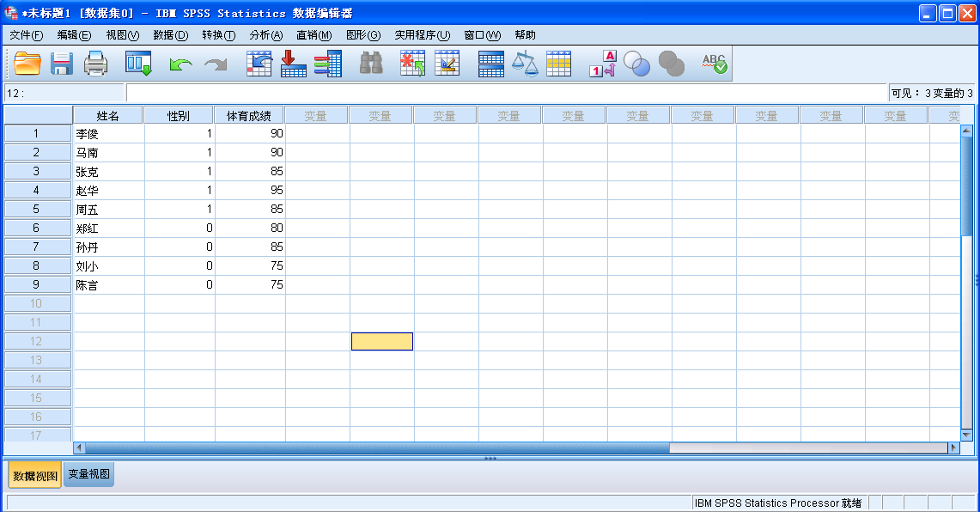Show all variables gray circles icon
Screen dimensions: 980x512
(672, 64)
